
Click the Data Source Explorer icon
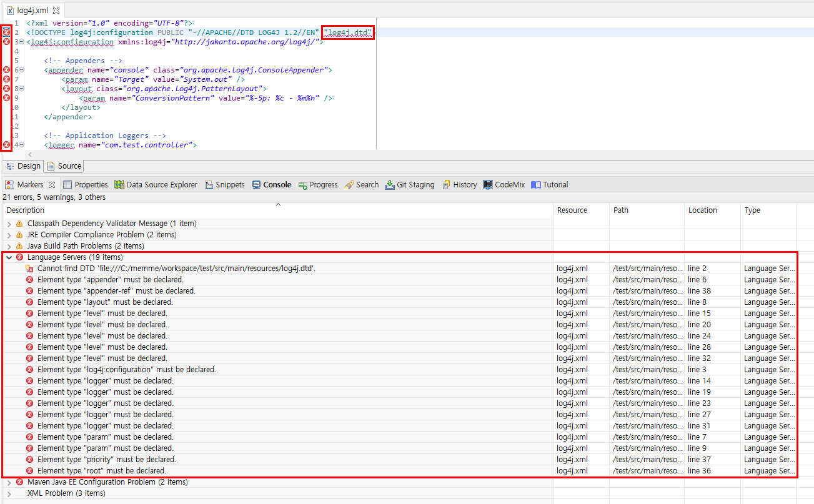(119, 185)
